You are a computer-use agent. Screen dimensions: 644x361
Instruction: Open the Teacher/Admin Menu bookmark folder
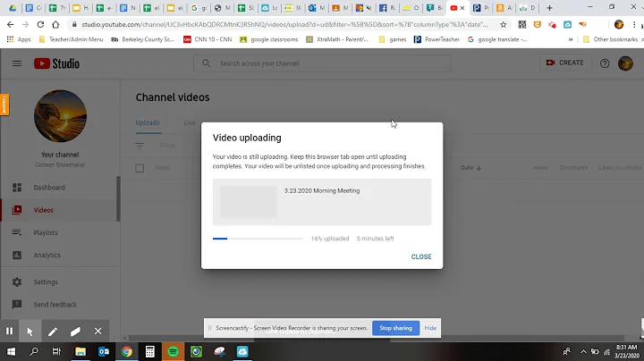pos(71,39)
